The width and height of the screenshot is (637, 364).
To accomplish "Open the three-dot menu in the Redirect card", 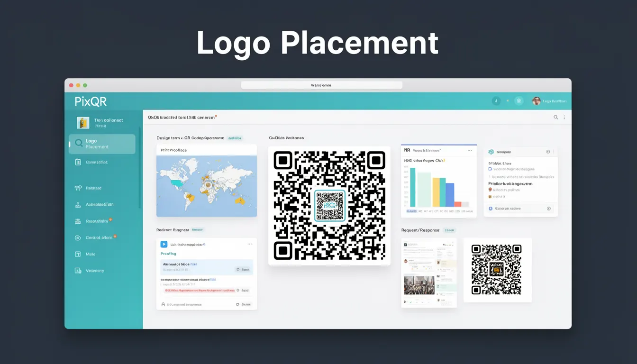I will 250,244.
